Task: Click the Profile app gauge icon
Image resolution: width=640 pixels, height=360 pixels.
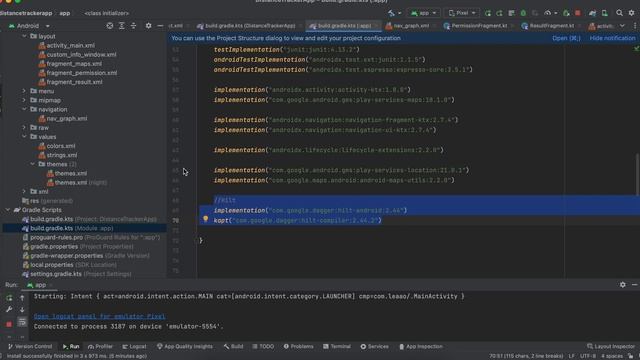Action: pyautogui.click(x=547, y=13)
